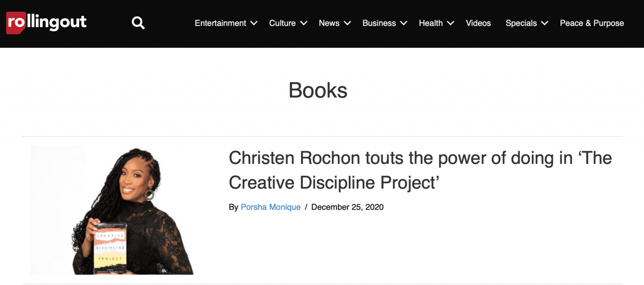This screenshot has width=644, height=285.
Task: Open the Business menu label
Action: [x=379, y=23]
